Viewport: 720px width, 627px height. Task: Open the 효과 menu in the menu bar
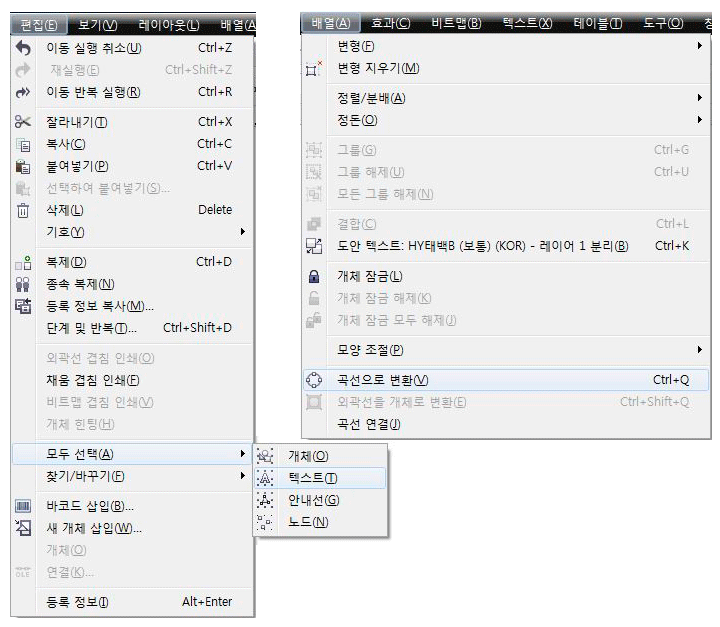click(390, 23)
